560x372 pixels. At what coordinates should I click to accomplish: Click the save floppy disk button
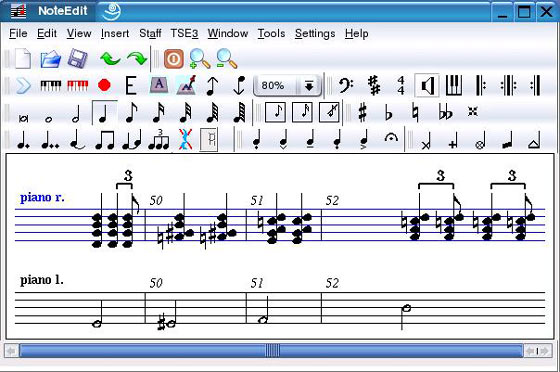78,59
